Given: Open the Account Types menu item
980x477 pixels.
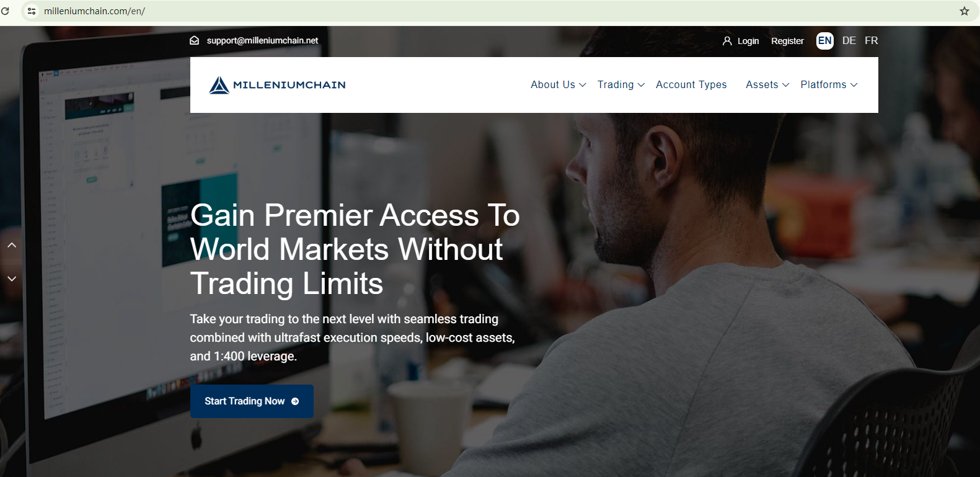Looking at the screenshot, I should [691, 85].
